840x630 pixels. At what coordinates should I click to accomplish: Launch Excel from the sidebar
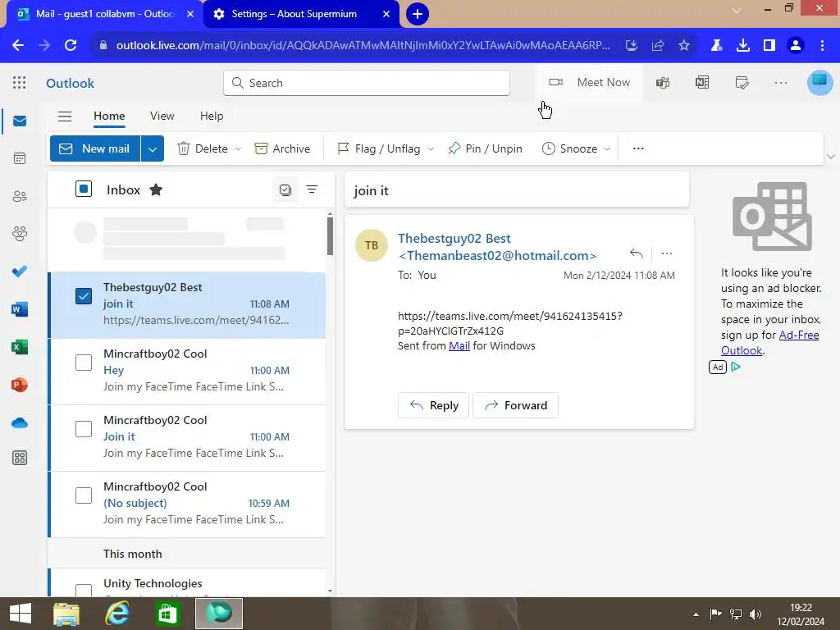(x=20, y=347)
